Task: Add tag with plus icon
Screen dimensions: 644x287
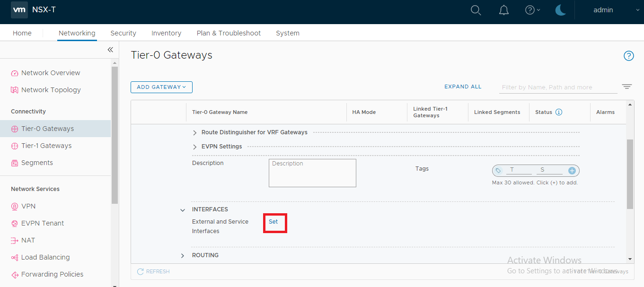Action: pyautogui.click(x=572, y=171)
